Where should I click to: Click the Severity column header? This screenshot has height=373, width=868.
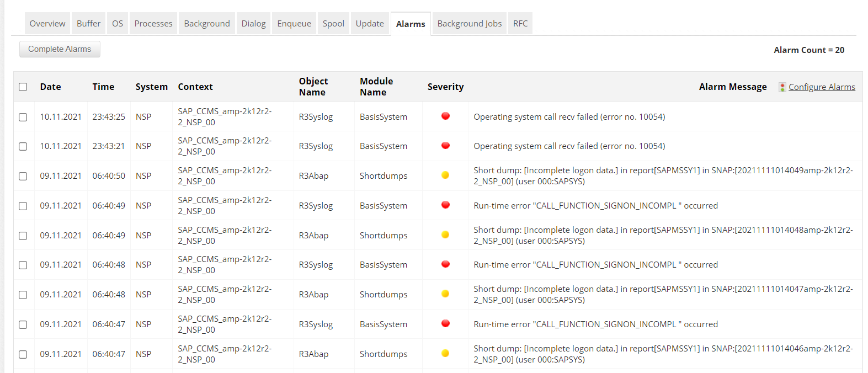pos(445,87)
